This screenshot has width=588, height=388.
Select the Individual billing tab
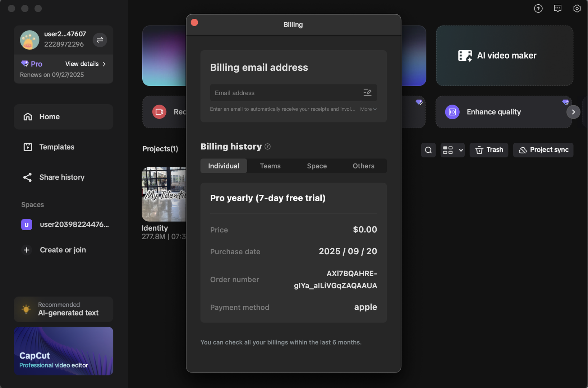click(x=224, y=166)
